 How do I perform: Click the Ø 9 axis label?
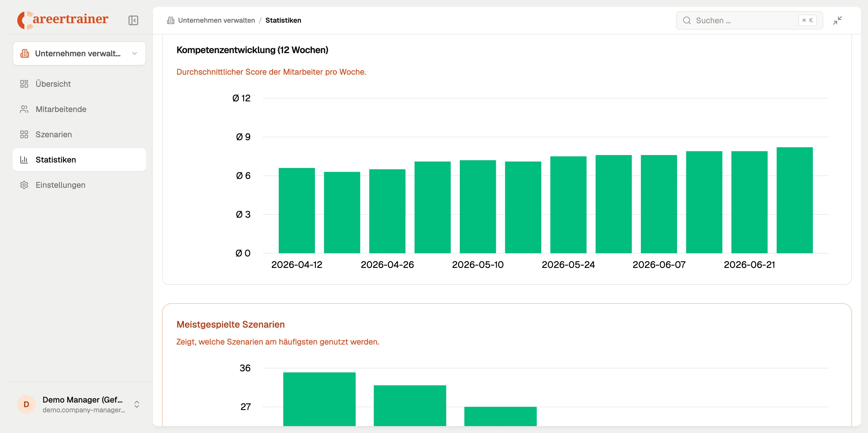(243, 137)
